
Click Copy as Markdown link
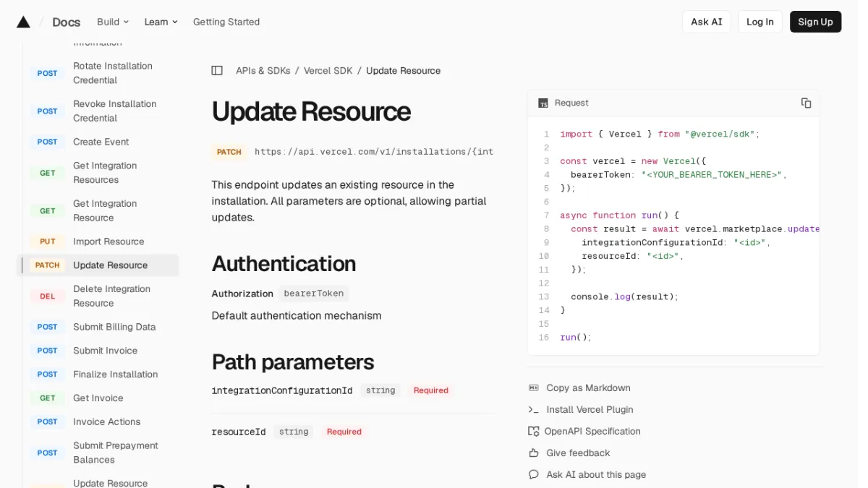588,388
